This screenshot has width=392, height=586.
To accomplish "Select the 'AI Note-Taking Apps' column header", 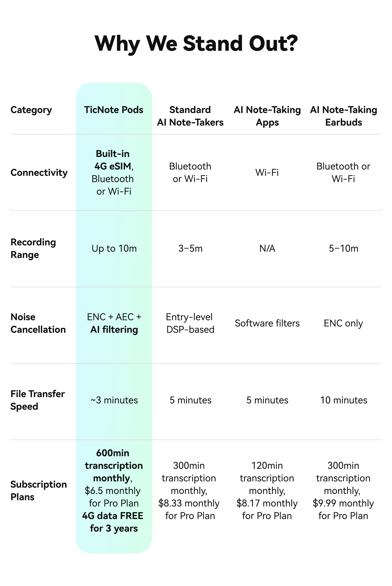I will [267, 116].
